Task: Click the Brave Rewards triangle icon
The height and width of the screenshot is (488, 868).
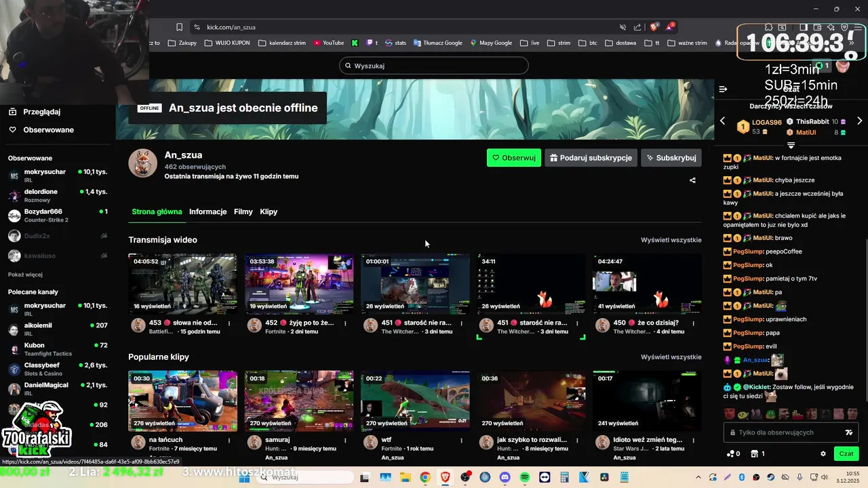Action: click(x=671, y=27)
